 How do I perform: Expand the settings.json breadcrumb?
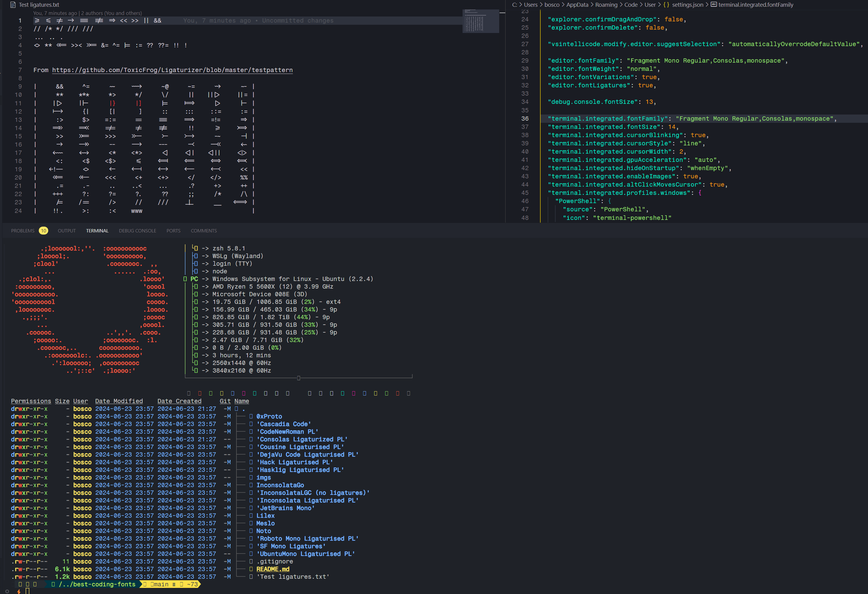(x=687, y=5)
